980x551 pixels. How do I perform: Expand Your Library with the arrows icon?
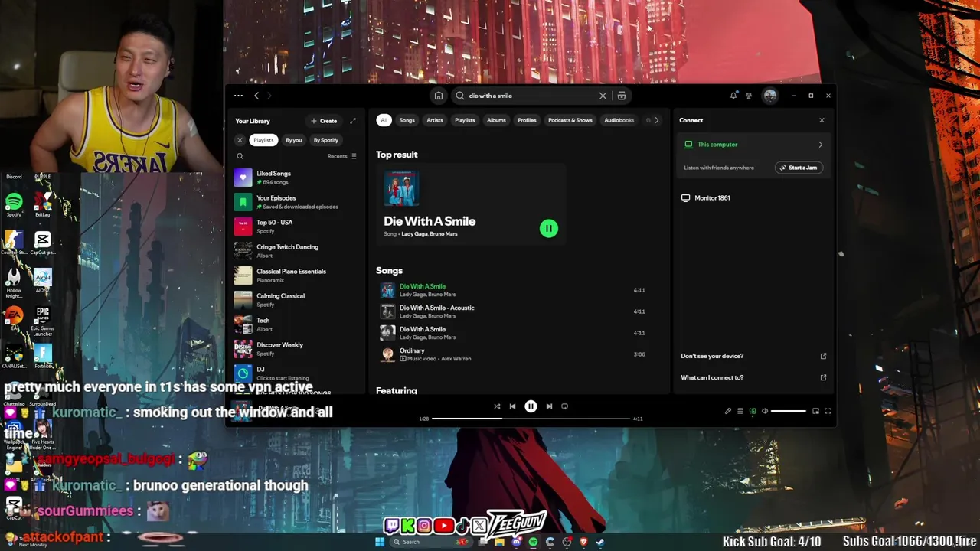(353, 121)
